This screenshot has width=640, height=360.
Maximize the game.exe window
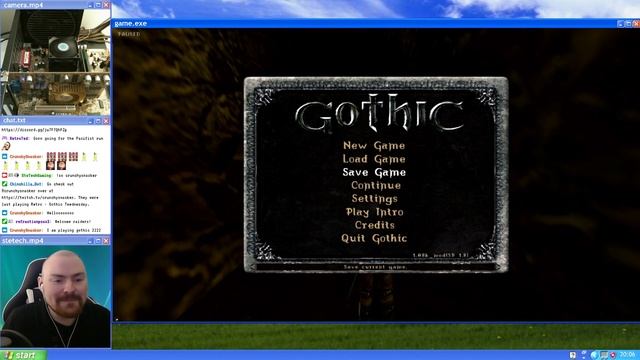[629, 24]
